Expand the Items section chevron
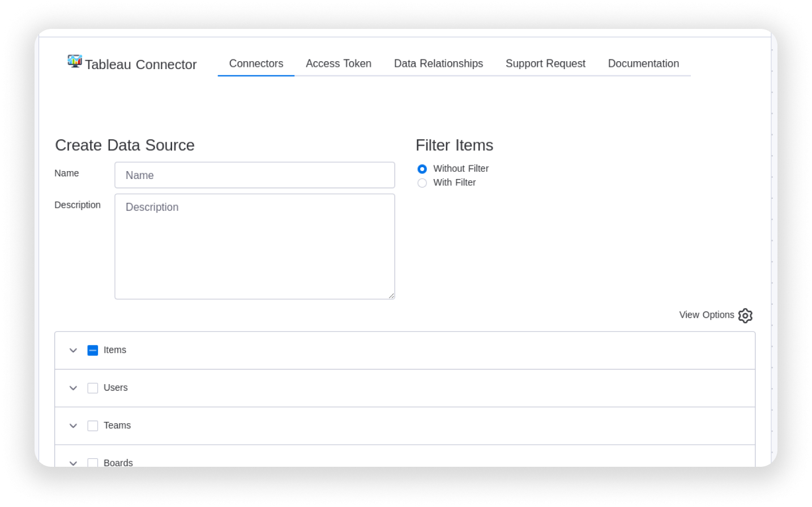Image resolution: width=812 pixels, height=507 pixels. tap(73, 350)
